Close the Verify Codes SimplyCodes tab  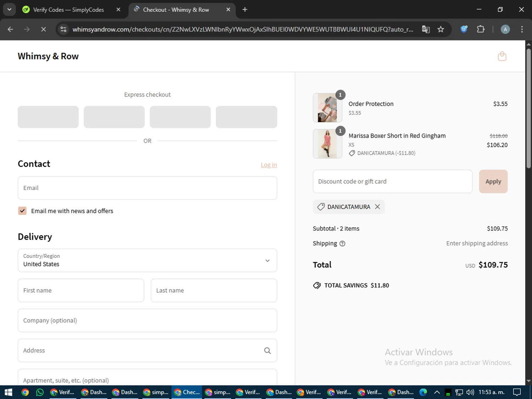(x=118, y=10)
